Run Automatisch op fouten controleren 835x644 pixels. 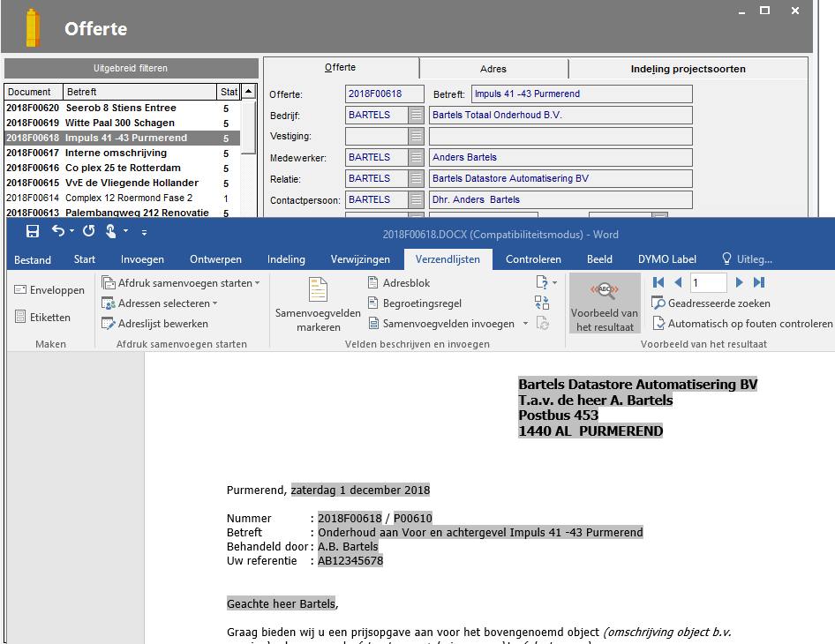(742, 324)
